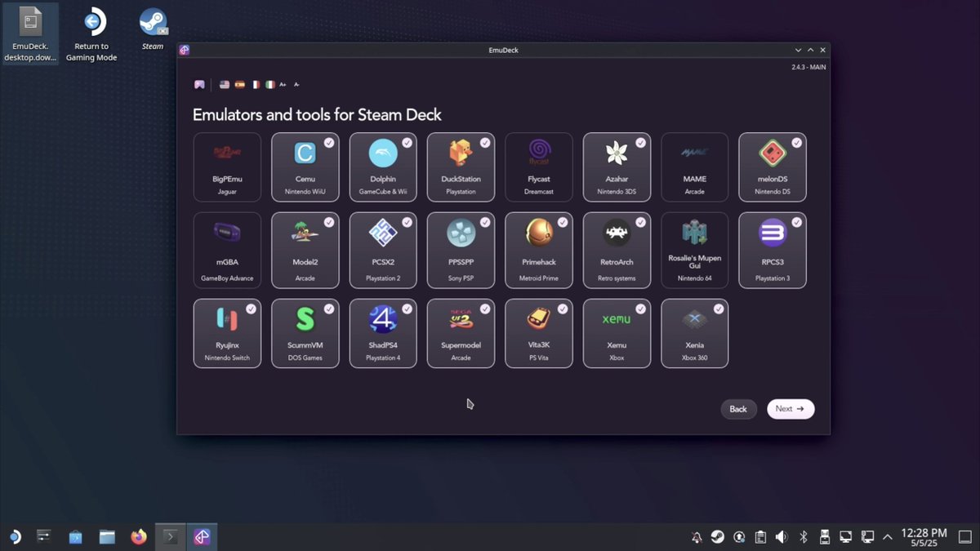The height and width of the screenshot is (551, 980).
Task: Select the EmuDeck.desktop.download file icon
Action: (x=31, y=34)
